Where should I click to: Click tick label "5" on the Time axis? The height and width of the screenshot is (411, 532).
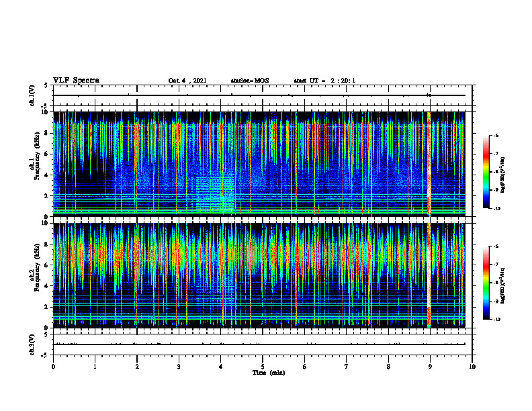(x=263, y=367)
